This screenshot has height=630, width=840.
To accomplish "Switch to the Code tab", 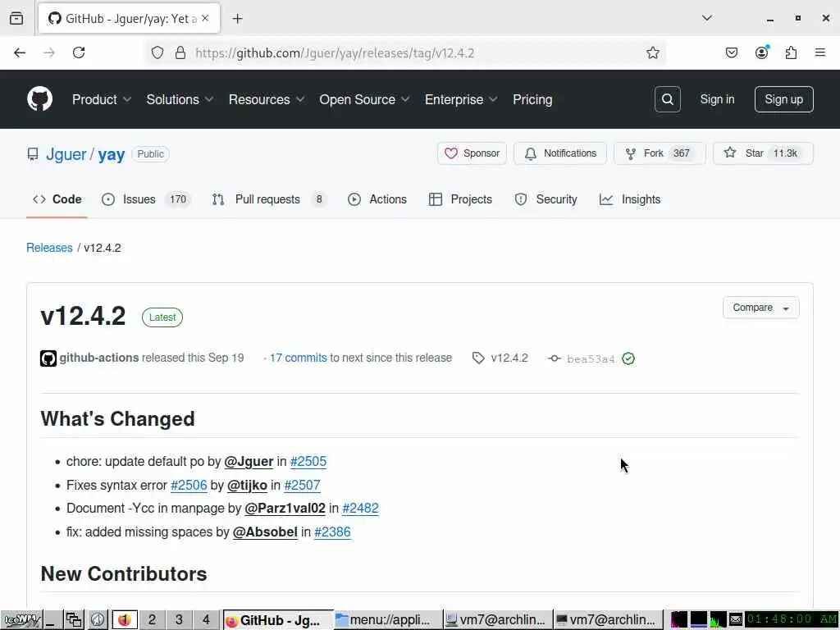I will pyautogui.click(x=57, y=199).
